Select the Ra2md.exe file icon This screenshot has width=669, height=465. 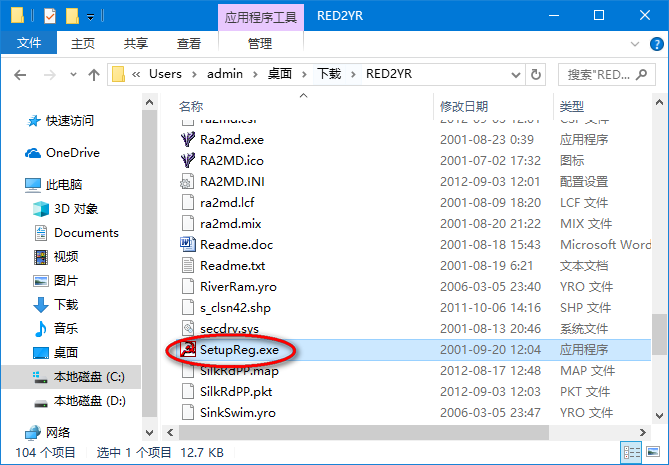187,139
